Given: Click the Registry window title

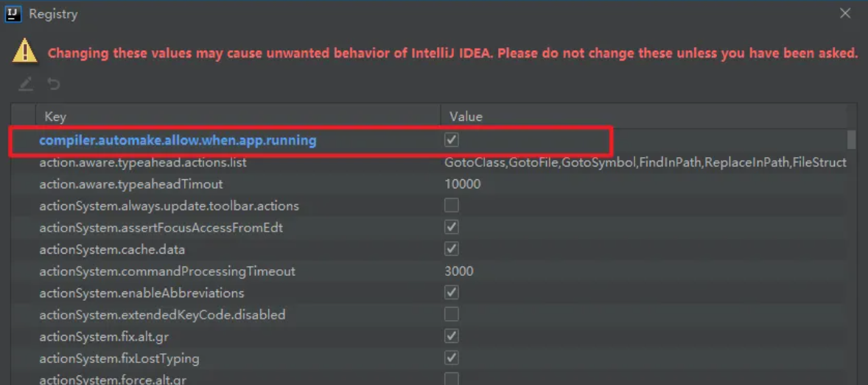Looking at the screenshot, I should (54, 14).
